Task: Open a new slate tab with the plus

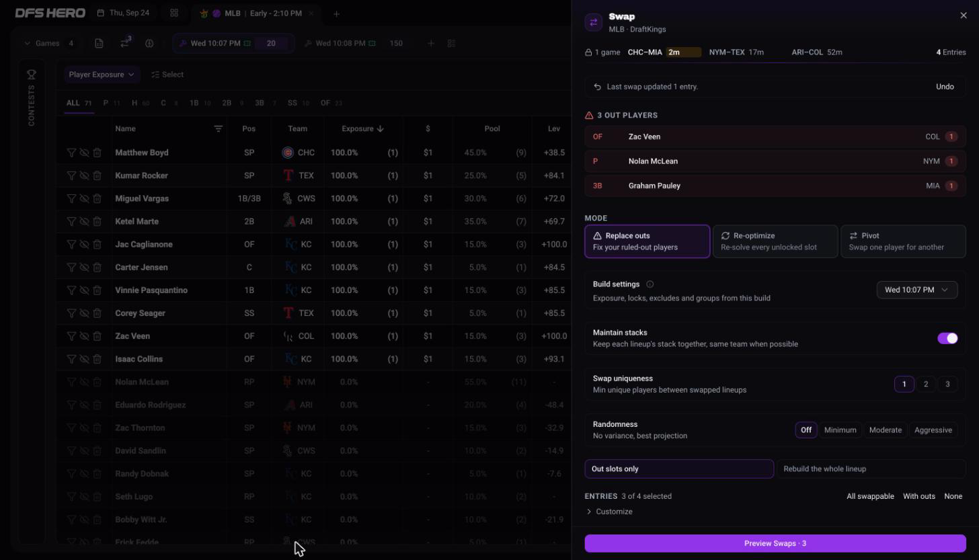Action: coord(336,13)
